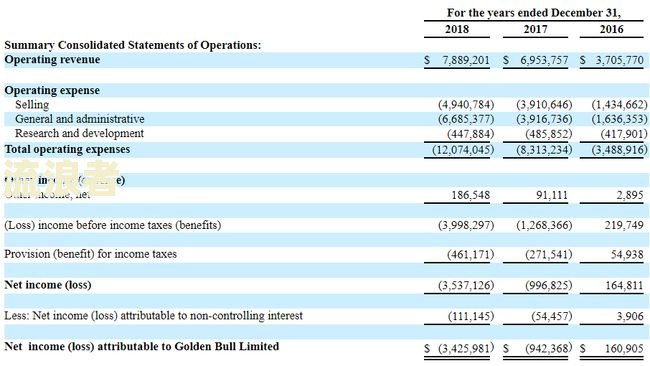This screenshot has width=650, height=366.
Task: Click non-controlling interest row label
Action: 153,316
